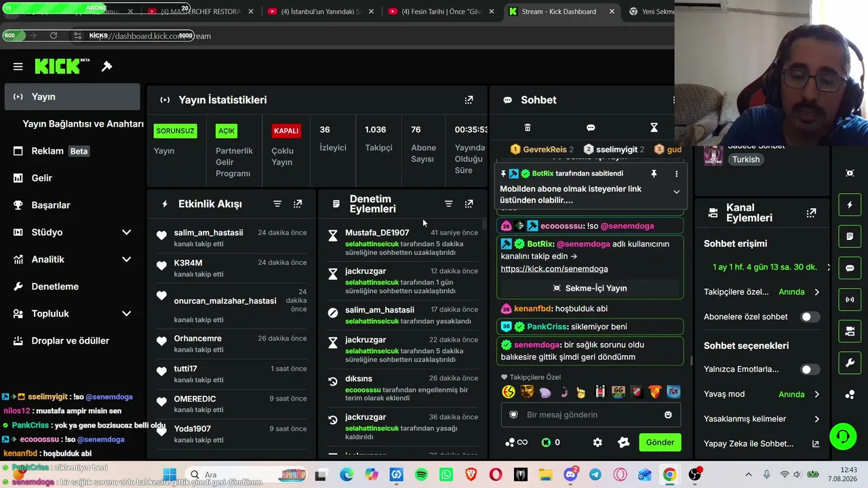Open Spotify from the taskbar
868x488 pixels.
[x=421, y=474]
